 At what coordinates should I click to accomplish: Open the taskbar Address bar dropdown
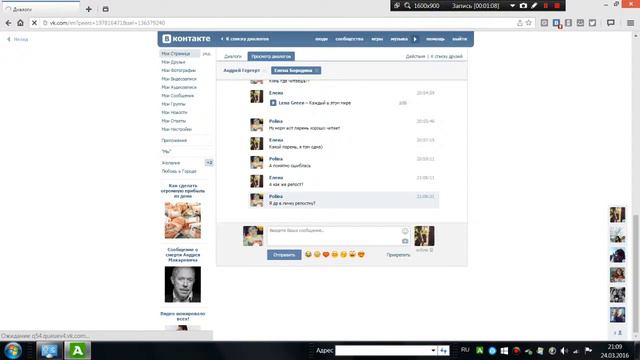(x=433, y=351)
